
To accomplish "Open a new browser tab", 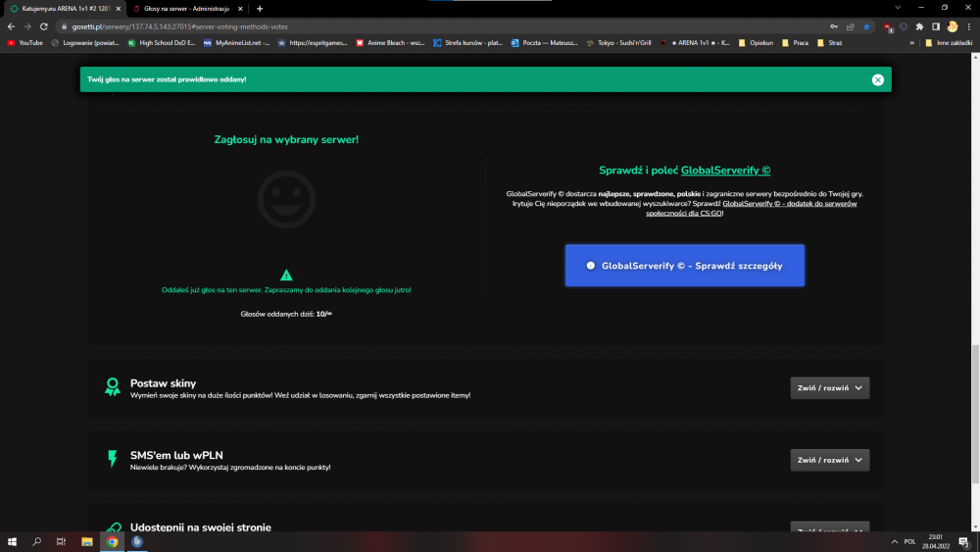I will [x=260, y=9].
